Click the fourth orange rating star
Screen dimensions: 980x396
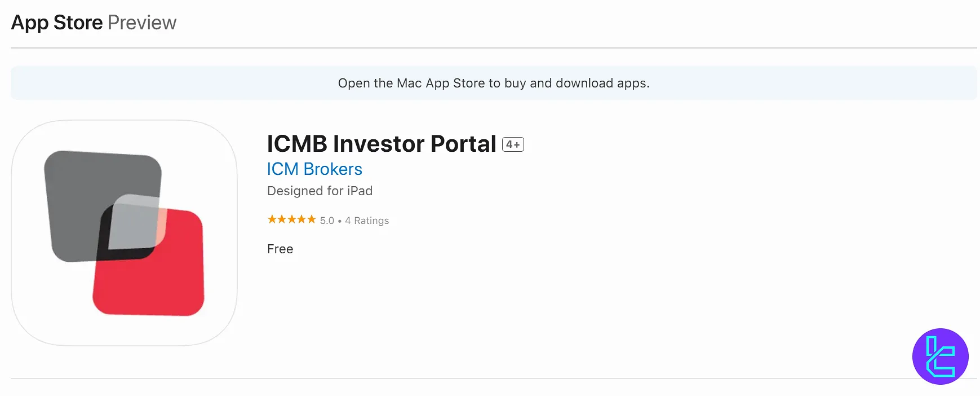coord(301,219)
